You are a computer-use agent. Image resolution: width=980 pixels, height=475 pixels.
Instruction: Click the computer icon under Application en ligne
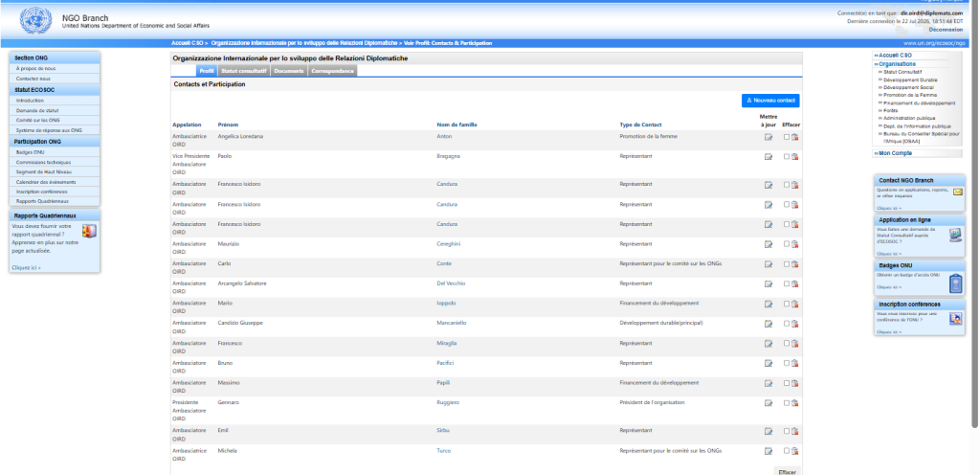pos(956,236)
